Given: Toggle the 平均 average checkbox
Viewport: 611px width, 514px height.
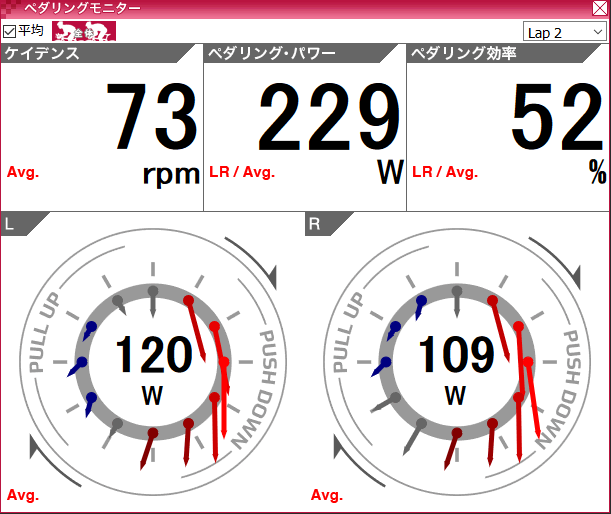Looking at the screenshot, I should [x=9, y=32].
